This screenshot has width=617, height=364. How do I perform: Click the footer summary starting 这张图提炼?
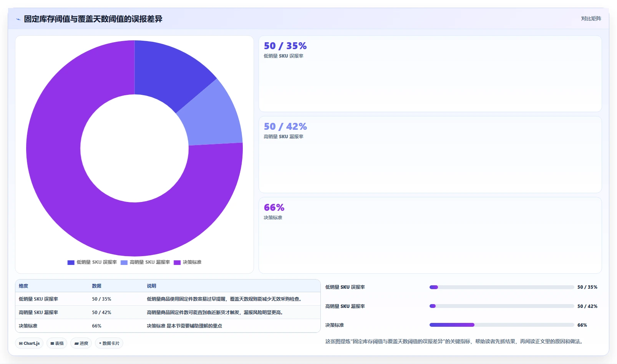coord(454,341)
